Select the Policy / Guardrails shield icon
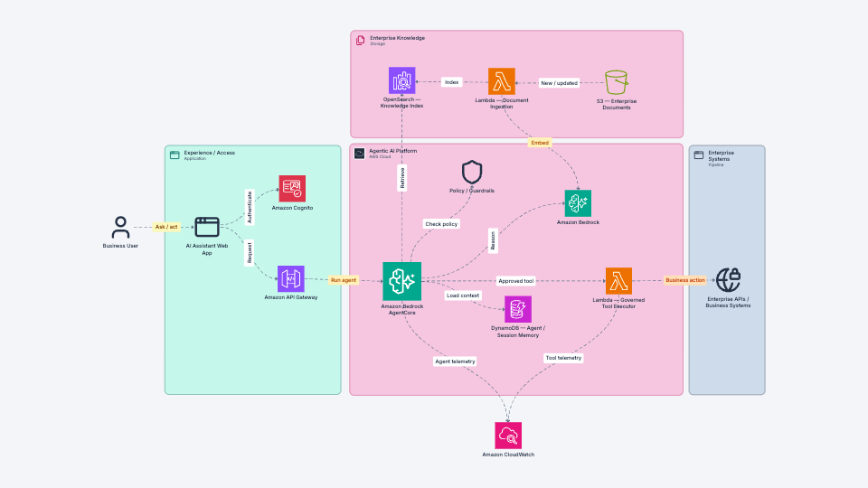The image size is (868, 488). (x=472, y=172)
